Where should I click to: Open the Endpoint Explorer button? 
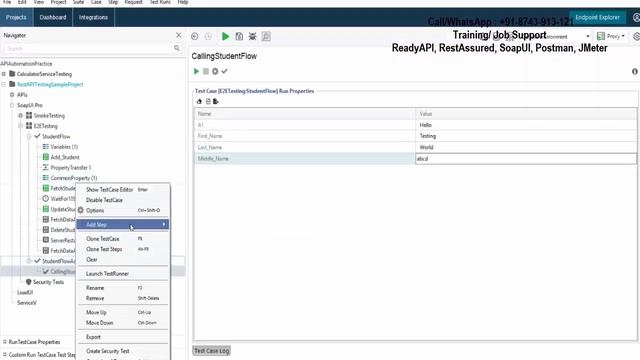[x=598, y=18]
